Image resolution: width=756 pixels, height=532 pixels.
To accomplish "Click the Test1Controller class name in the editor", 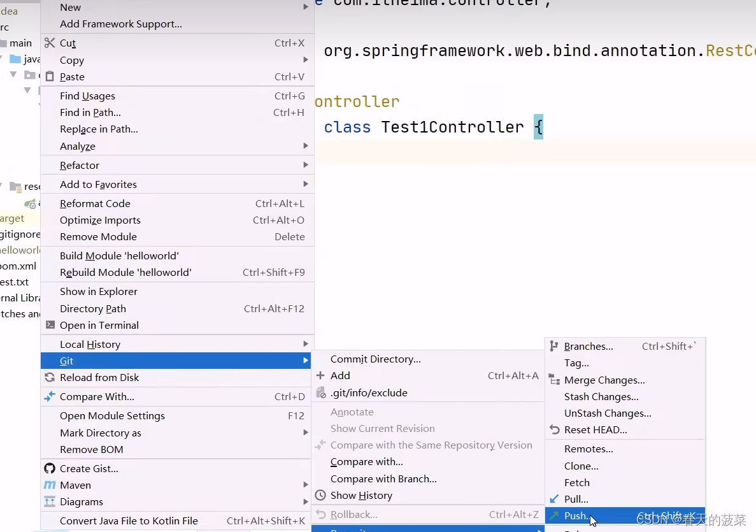I will [452, 127].
